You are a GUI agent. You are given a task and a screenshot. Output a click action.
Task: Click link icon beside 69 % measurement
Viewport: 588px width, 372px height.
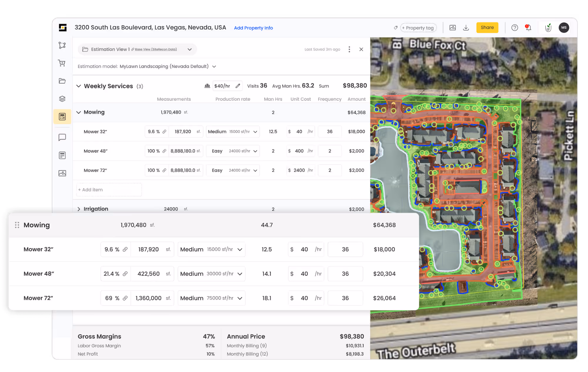coord(125,298)
